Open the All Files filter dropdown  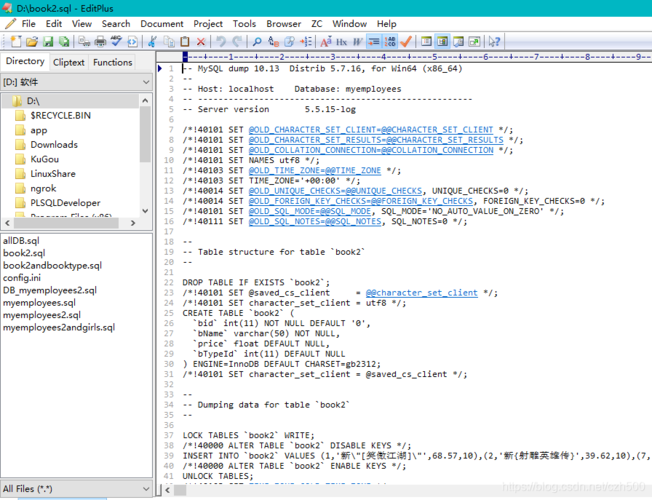tap(145, 489)
